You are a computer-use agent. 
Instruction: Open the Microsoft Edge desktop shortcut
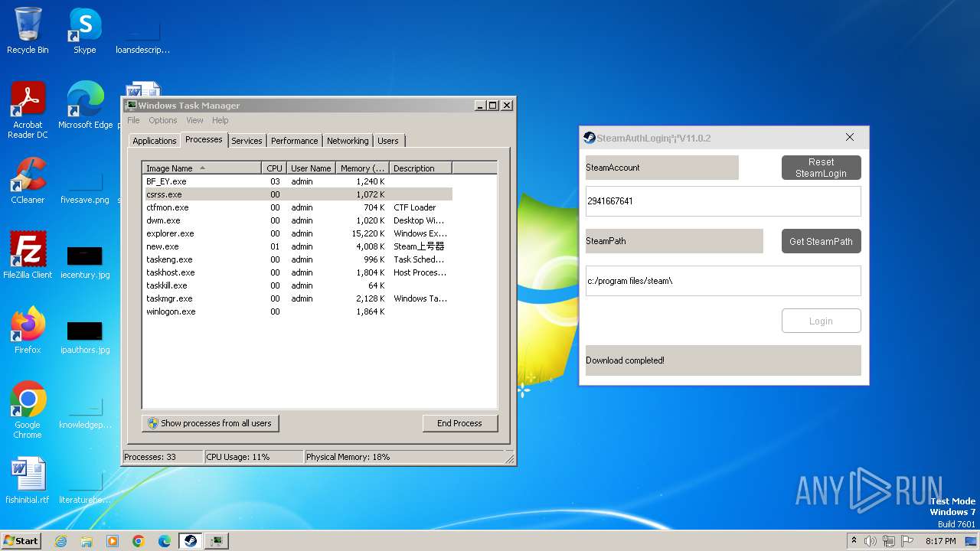tap(85, 106)
